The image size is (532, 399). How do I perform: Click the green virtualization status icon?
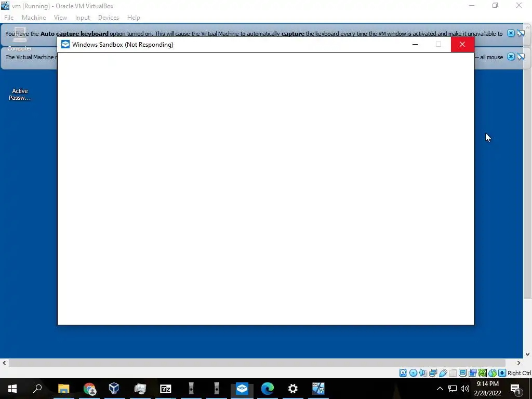[x=483, y=373]
